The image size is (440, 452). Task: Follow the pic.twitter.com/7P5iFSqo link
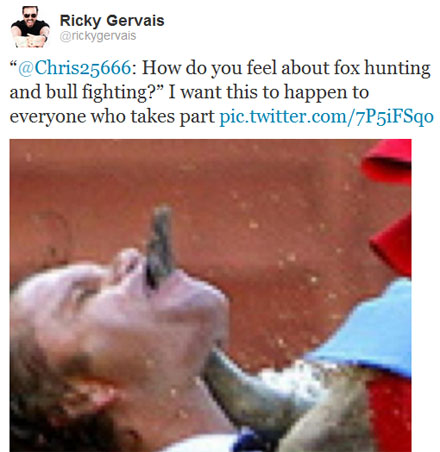(326, 117)
